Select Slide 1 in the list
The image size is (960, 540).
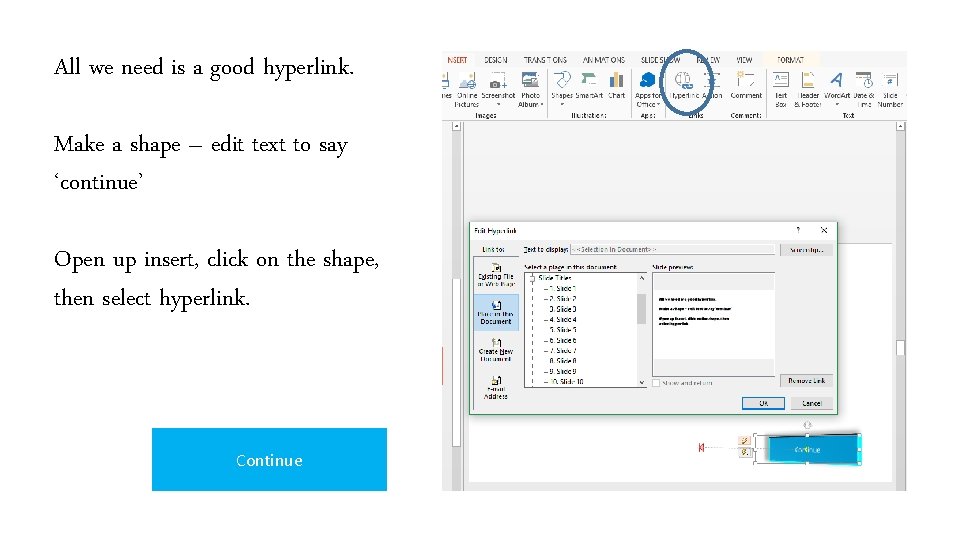(x=563, y=288)
